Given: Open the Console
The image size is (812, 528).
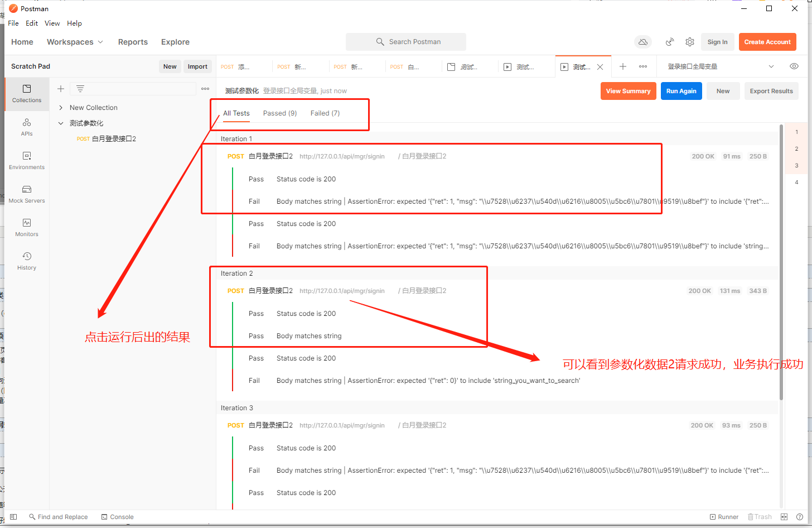Looking at the screenshot, I should tap(118, 517).
